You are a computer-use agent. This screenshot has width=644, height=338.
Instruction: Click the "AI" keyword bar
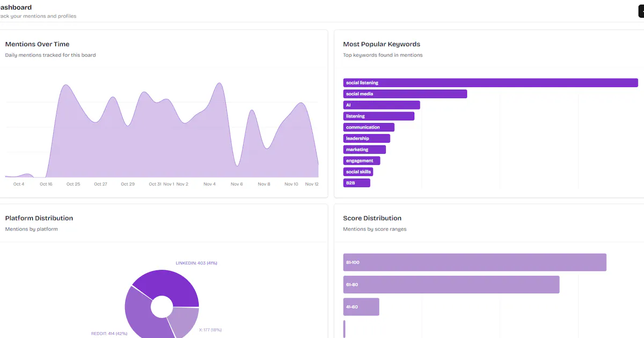point(382,105)
